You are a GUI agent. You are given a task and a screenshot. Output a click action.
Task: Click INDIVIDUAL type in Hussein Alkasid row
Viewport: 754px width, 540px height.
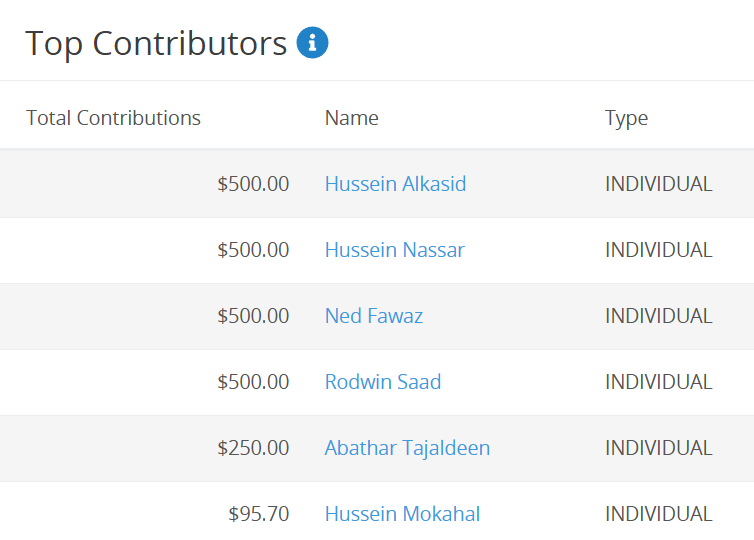click(x=658, y=184)
